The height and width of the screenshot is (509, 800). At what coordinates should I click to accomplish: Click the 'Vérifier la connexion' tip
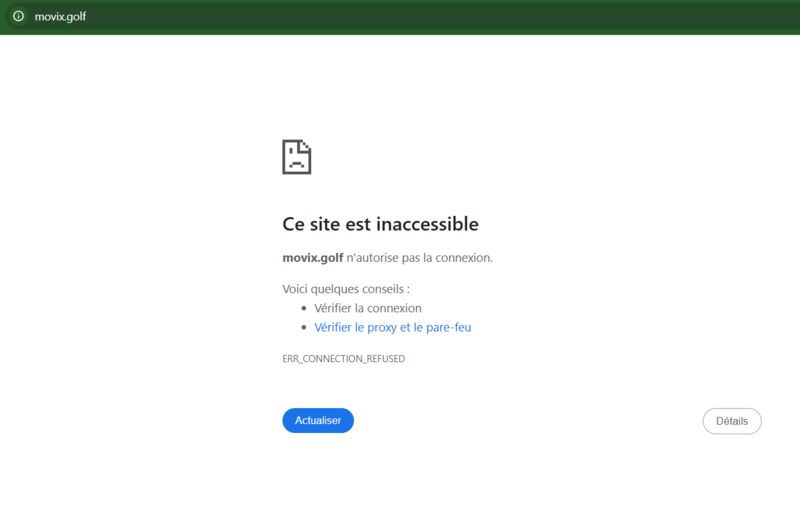point(368,308)
